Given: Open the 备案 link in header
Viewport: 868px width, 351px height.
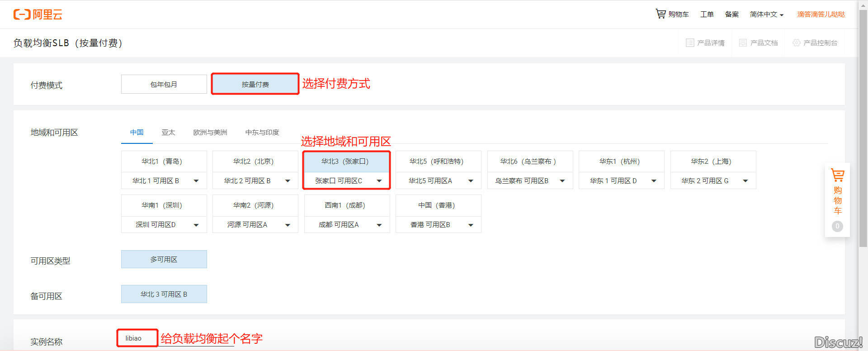Looking at the screenshot, I should [731, 14].
